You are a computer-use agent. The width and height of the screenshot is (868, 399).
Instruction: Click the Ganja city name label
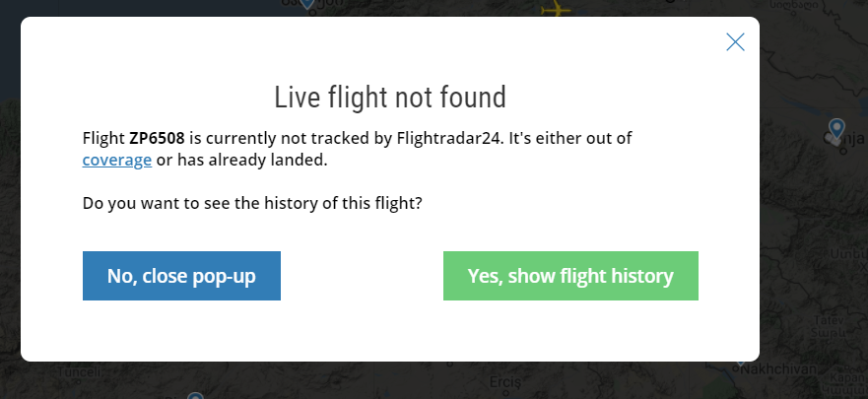847,140
